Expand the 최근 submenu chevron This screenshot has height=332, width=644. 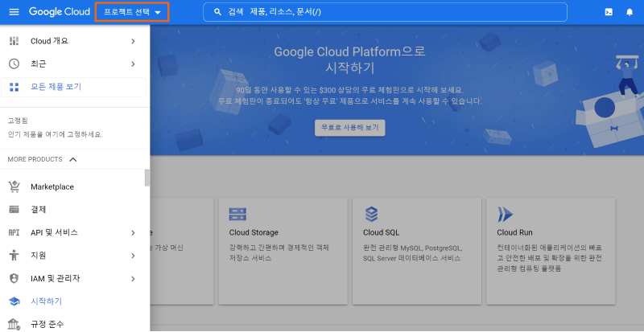(x=133, y=64)
